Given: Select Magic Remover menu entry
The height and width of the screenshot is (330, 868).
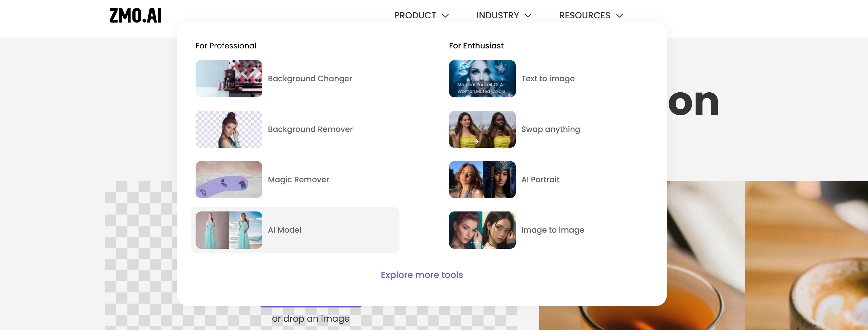Looking at the screenshot, I should [x=298, y=179].
